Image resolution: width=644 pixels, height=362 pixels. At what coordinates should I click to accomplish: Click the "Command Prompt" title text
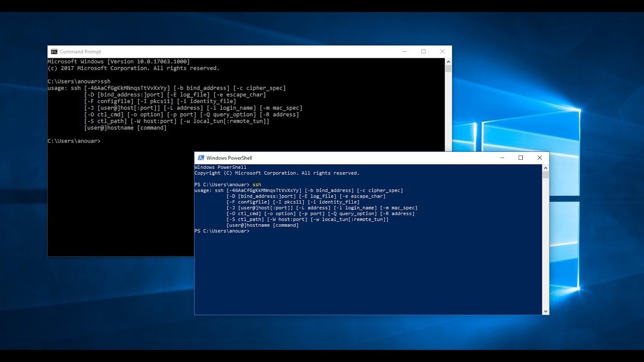pyautogui.click(x=80, y=52)
